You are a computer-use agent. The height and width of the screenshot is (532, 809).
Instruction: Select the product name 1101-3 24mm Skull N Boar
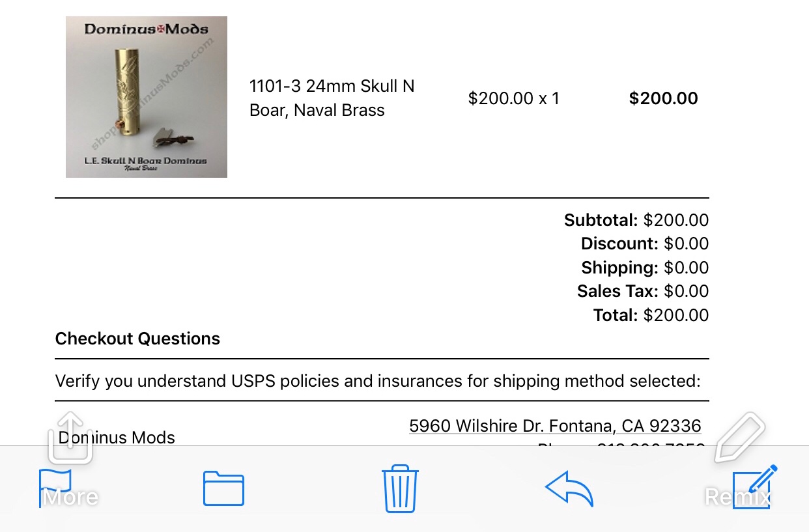[x=332, y=98]
